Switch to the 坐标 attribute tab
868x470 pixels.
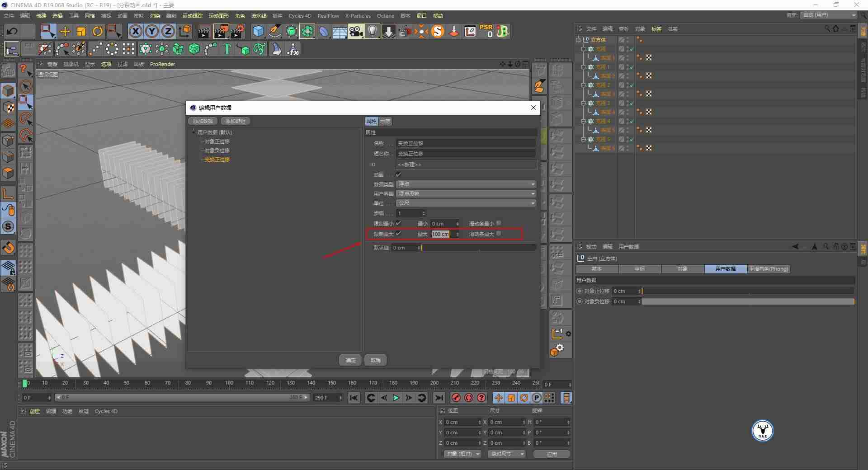click(640, 269)
